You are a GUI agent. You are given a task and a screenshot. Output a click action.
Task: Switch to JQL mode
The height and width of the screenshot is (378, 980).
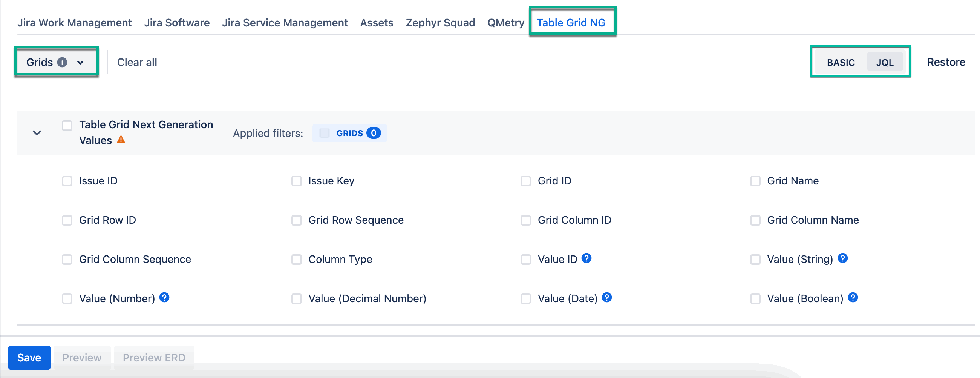pyautogui.click(x=885, y=62)
